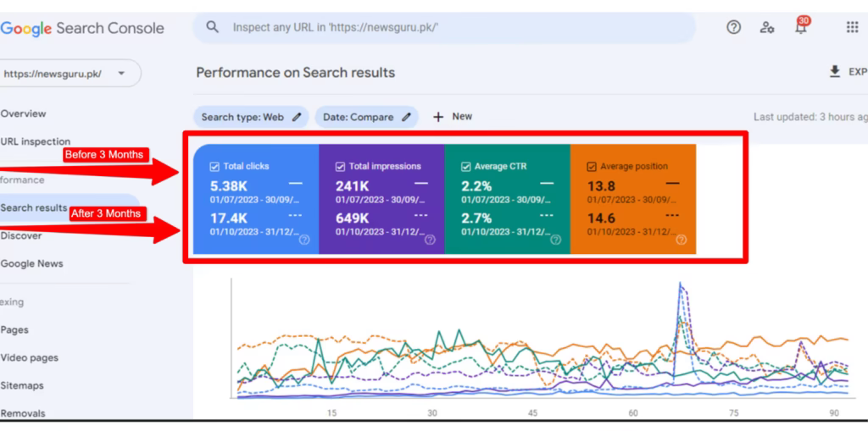868x431 pixels.
Task: Open the user settings icon
Action: point(766,27)
